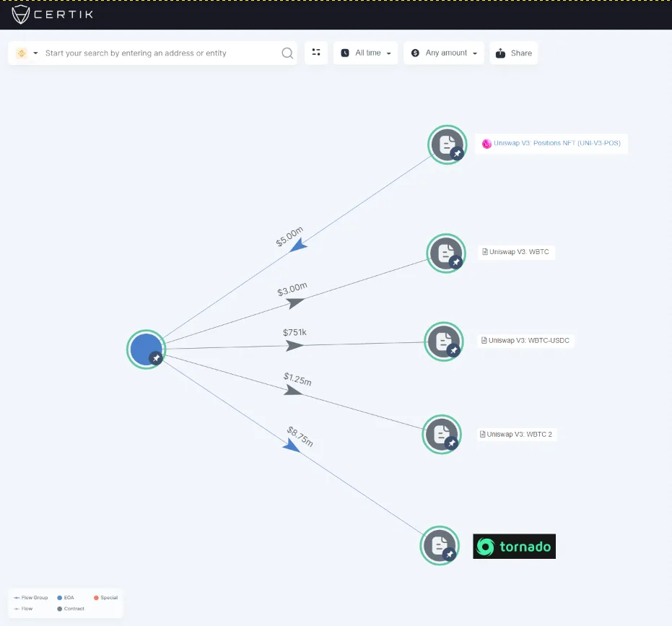The width and height of the screenshot is (672, 626).
Task: Click the upload icon in Share button
Action: coord(500,53)
